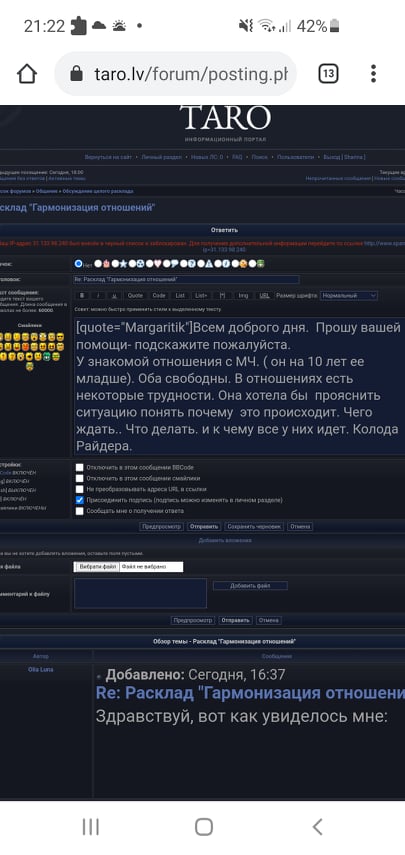
Task: Enable 'Сообщать мне о получении ответа'
Action: (80, 511)
